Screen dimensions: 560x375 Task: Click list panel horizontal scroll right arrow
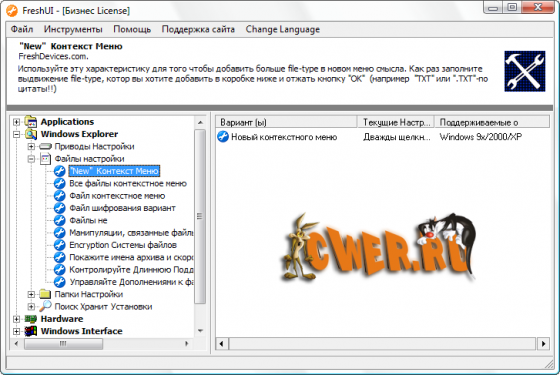543,344
